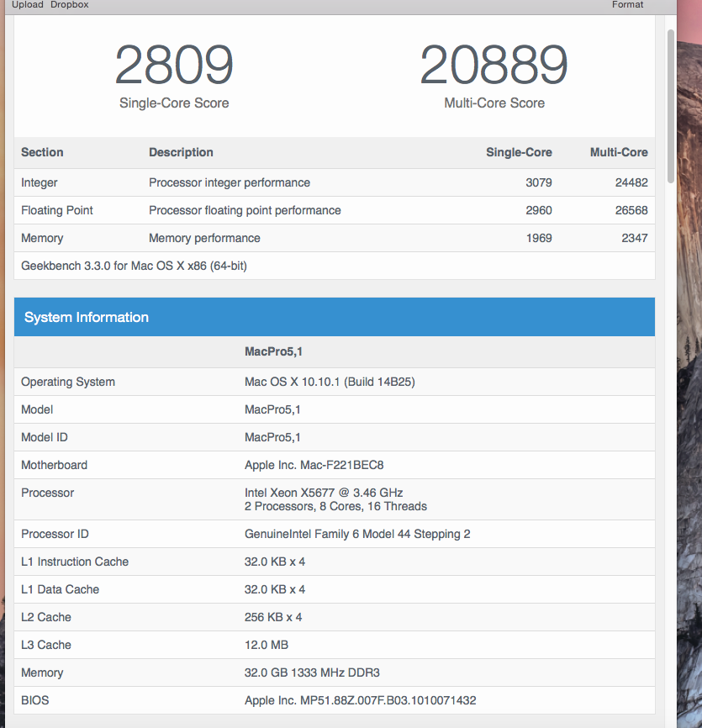Screen dimensions: 702x728
Task: Open the Format toolbar item
Action: [627, 4]
